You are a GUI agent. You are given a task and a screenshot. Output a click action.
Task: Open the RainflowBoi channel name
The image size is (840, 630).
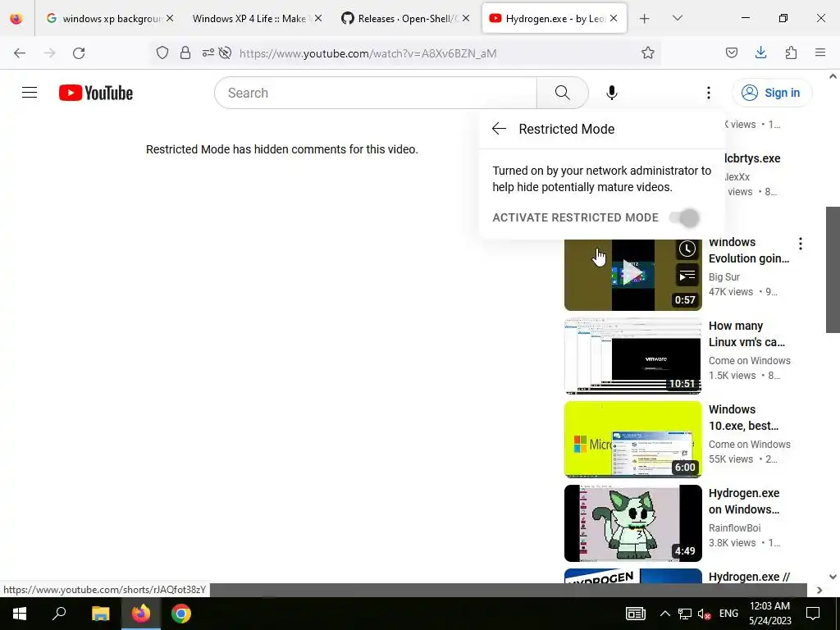click(x=734, y=527)
